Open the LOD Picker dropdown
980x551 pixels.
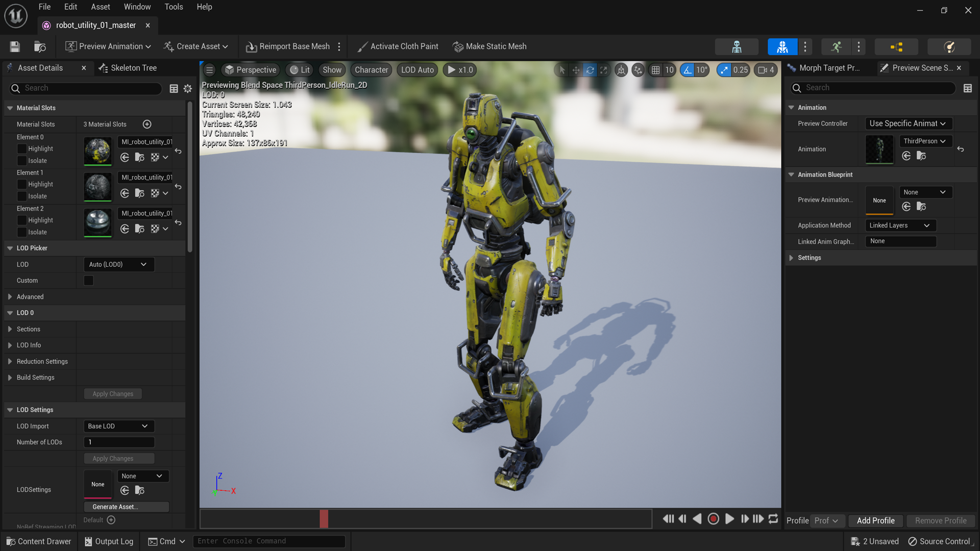pos(118,264)
